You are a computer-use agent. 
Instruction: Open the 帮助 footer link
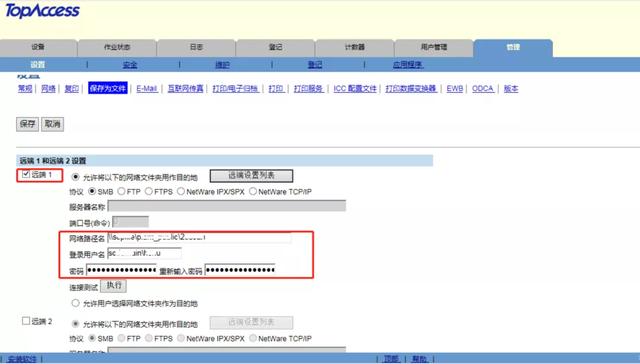(x=419, y=359)
